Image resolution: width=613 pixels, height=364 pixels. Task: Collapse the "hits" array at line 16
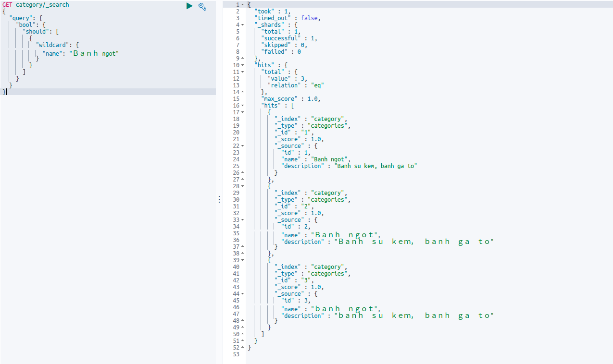click(x=243, y=106)
